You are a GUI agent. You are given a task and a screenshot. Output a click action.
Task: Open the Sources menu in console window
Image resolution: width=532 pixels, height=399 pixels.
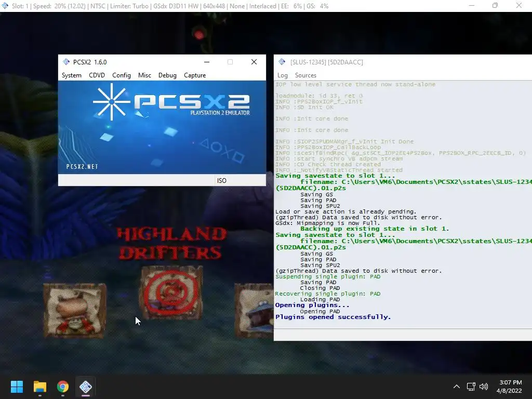pyautogui.click(x=305, y=75)
